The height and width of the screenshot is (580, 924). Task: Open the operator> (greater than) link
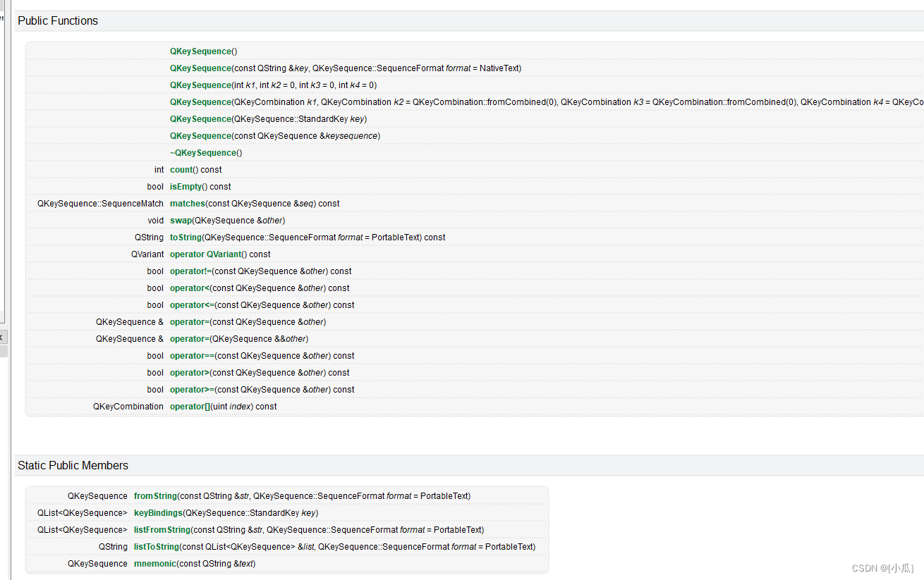pyautogui.click(x=190, y=373)
